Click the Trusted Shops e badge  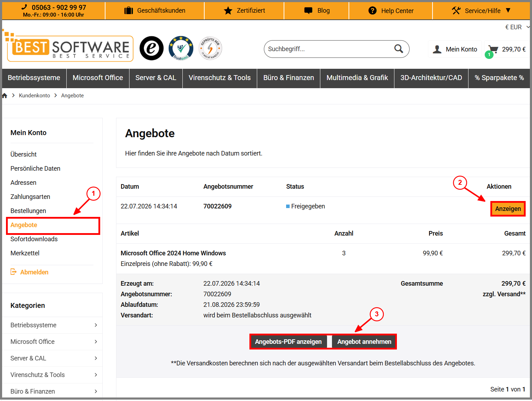point(152,48)
